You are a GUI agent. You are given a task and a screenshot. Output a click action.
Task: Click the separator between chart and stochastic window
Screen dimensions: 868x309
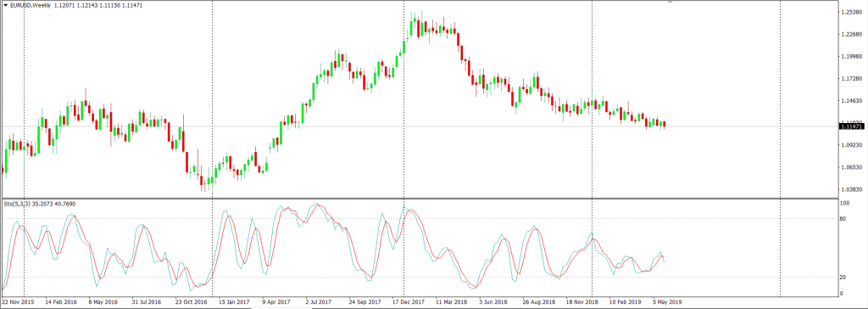[418, 198]
